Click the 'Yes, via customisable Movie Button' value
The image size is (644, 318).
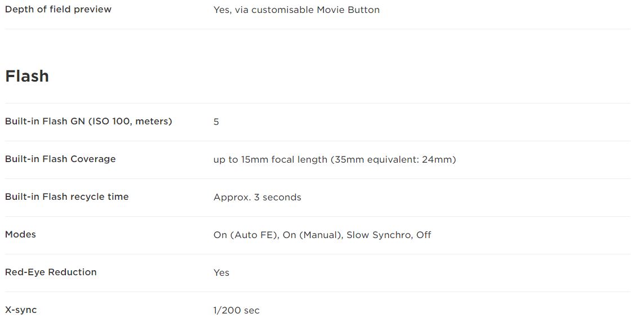[296, 10]
